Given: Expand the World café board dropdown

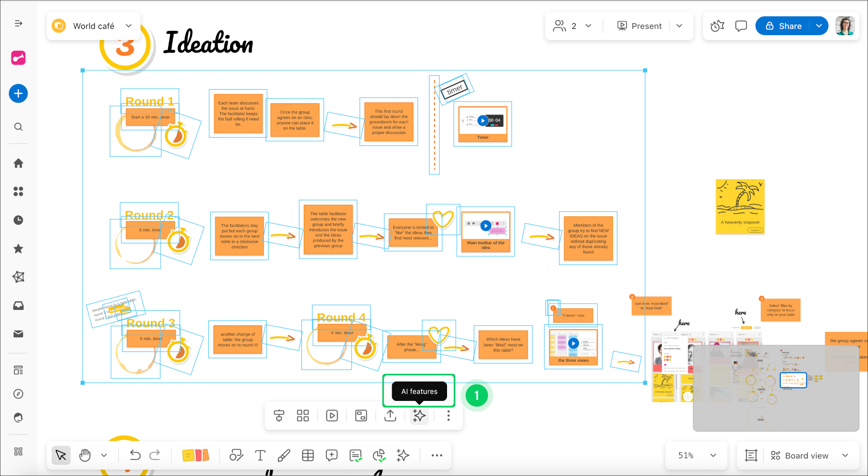Looking at the screenshot, I should (x=129, y=26).
